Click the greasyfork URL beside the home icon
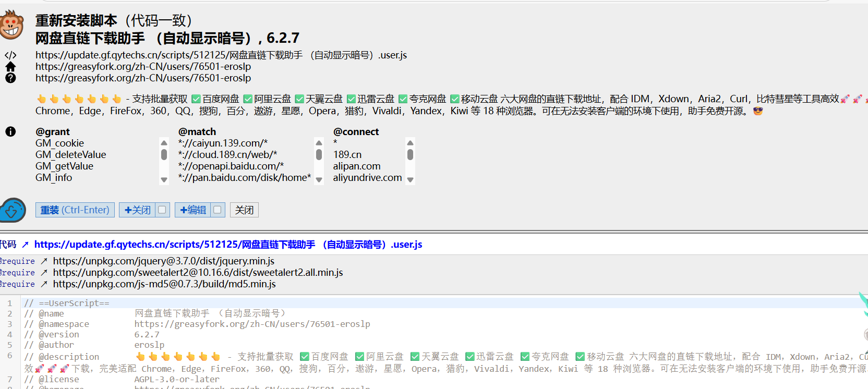The width and height of the screenshot is (868, 389). pyautogui.click(x=143, y=67)
